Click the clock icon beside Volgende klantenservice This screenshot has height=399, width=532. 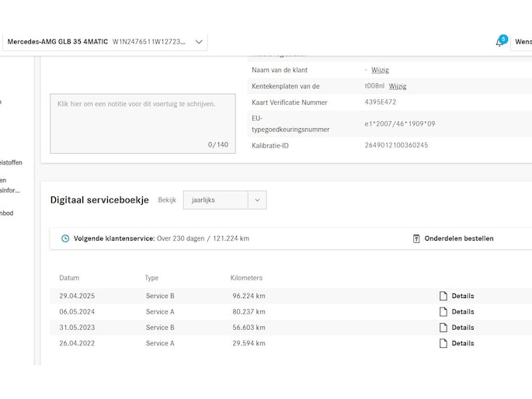65,238
